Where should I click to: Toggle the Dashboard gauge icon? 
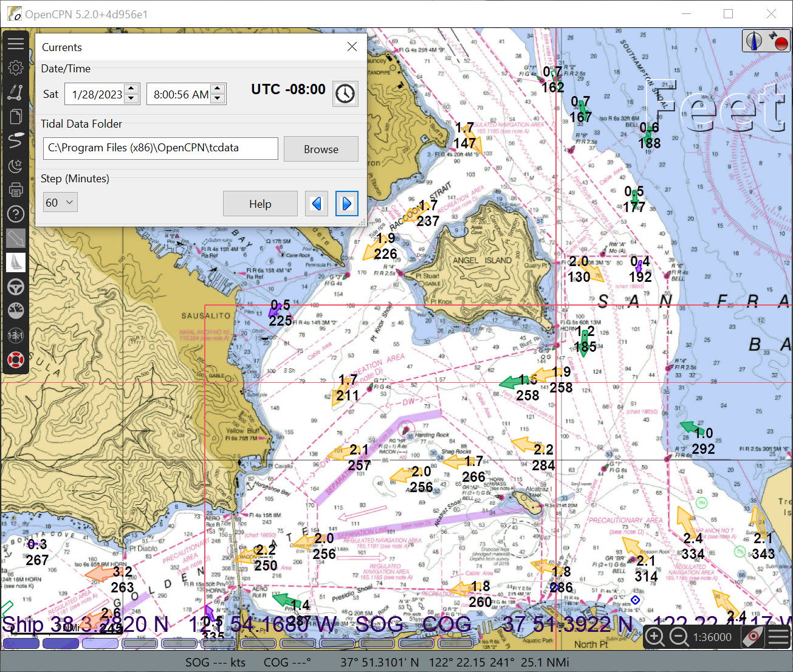coord(16,310)
